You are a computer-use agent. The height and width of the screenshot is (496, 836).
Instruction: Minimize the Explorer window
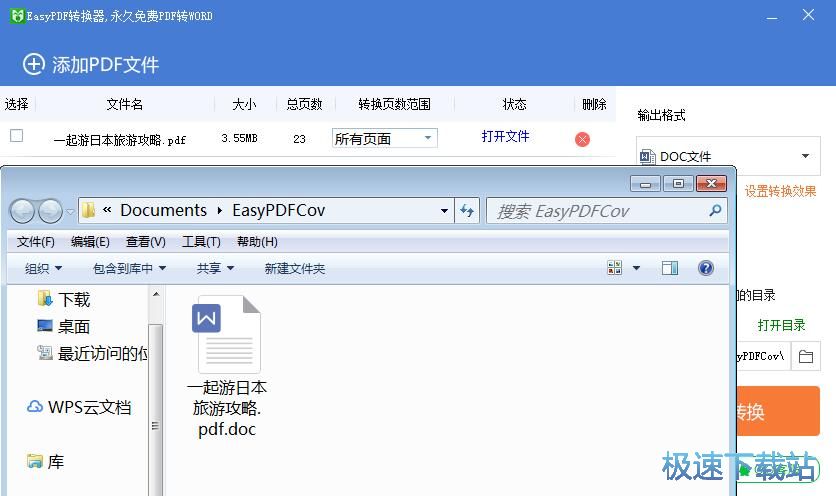coord(645,183)
